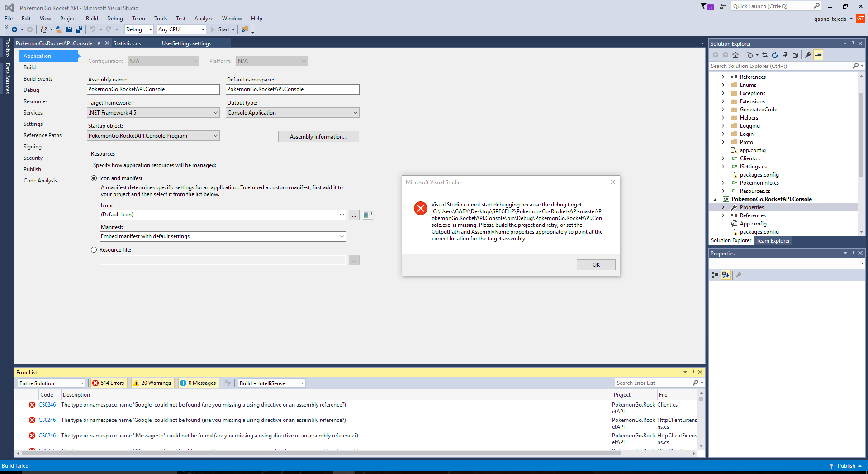This screenshot has height=474, width=868.
Task: Click the Assembly Information button
Action: point(318,137)
